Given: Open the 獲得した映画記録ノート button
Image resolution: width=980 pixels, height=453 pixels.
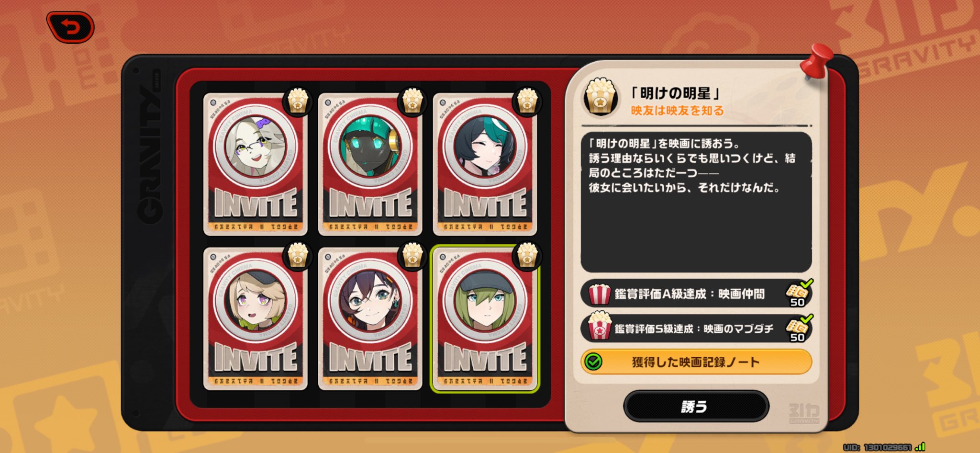Looking at the screenshot, I should click(696, 362).
